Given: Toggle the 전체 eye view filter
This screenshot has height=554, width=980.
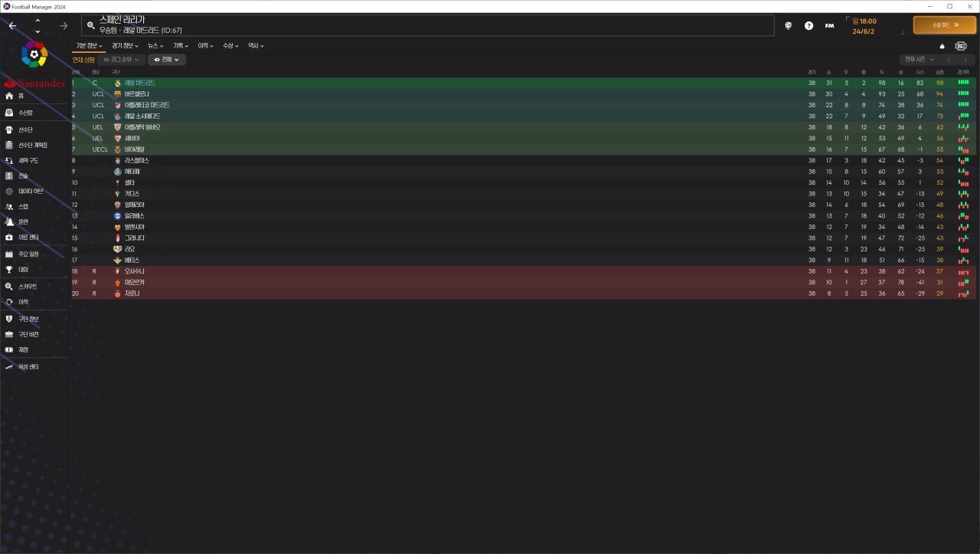Looking at the screenshot, I should [x=166, y=60].
